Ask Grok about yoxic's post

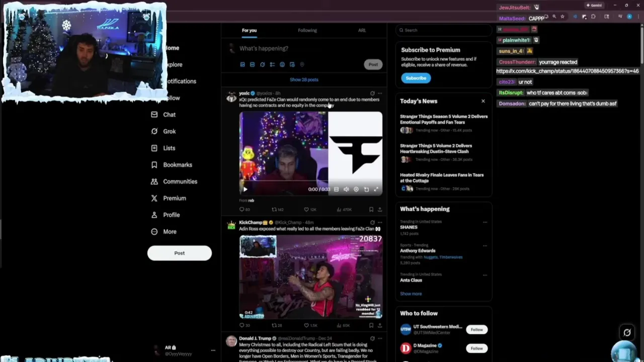click(372, 94)
